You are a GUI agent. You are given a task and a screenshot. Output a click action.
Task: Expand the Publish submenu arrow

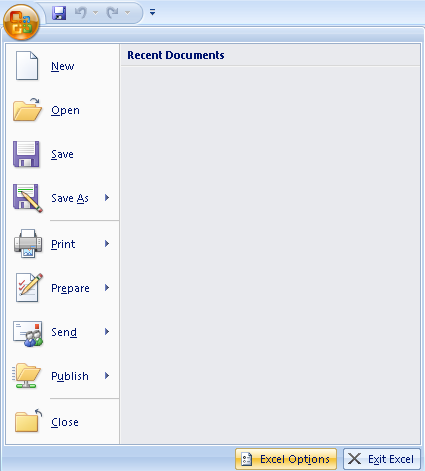107,375
